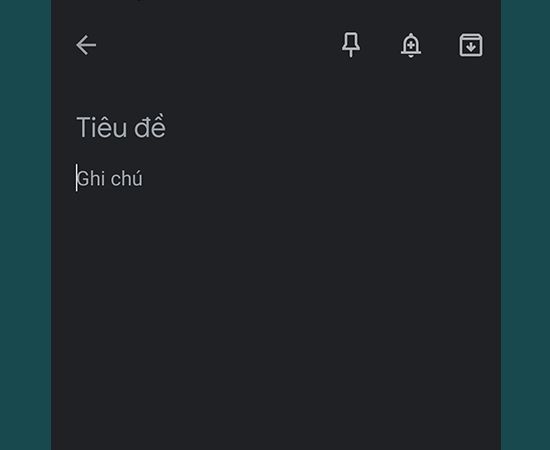Select the archive box with down arrow
Screen dimensions: 550x450
point(471,45)
